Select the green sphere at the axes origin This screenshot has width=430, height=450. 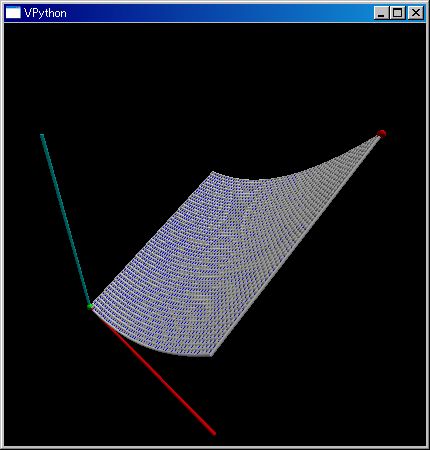click(x=90, y=306)
